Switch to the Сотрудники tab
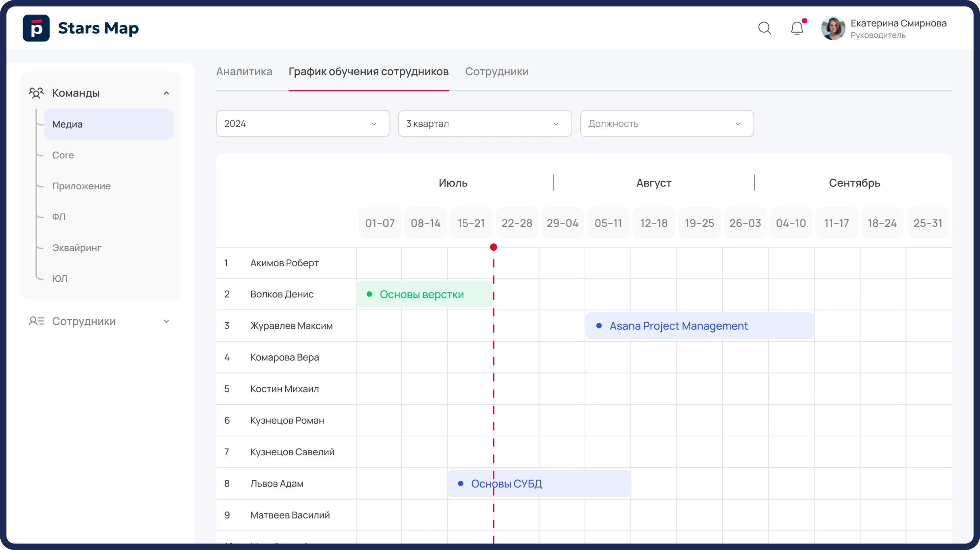 pos(497,71)
